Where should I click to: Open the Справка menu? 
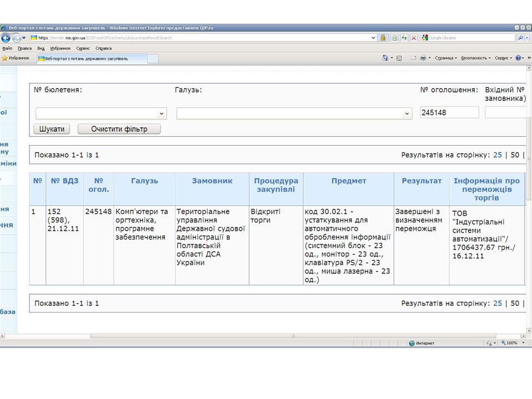[104, 48]
